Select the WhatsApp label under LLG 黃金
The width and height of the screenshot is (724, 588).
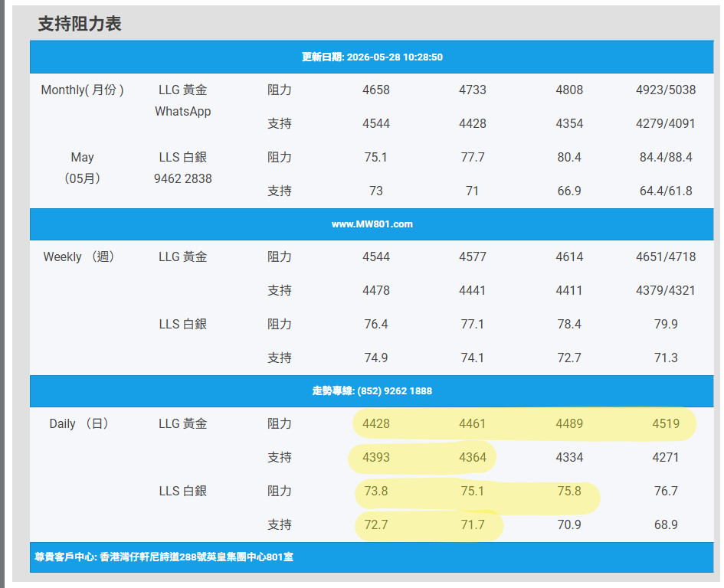coord(183,111)
